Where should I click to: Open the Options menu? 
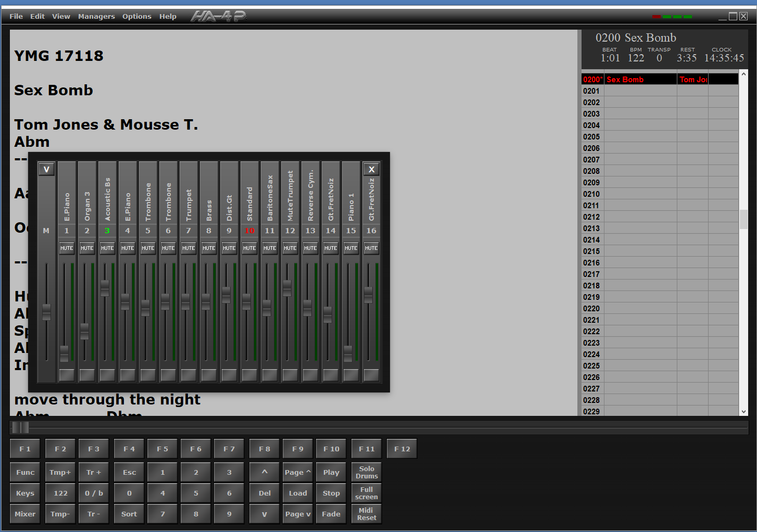tap(137, 16)
